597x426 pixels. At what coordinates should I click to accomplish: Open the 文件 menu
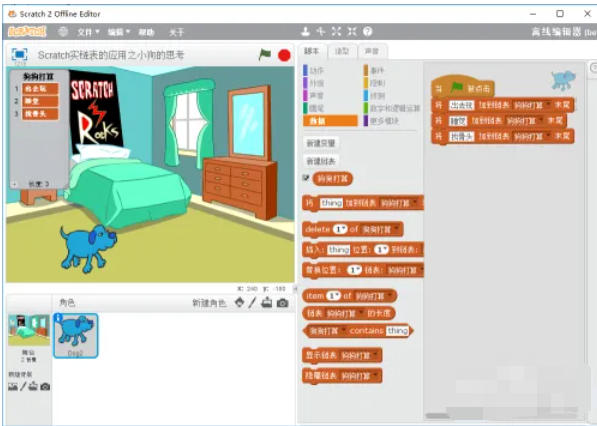coord(88,32)
